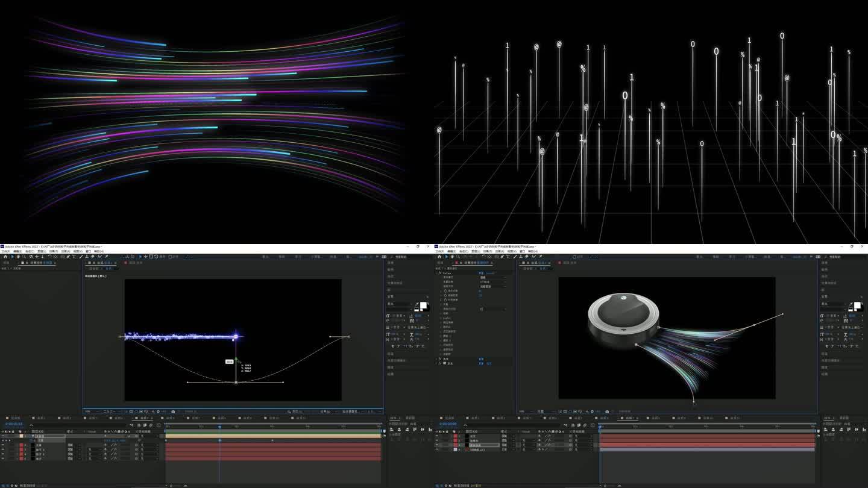Open 合成(C) menu in left window
The width and height of the screenshot is (868, 488).
pyautogui.click(x=30, y=251)
